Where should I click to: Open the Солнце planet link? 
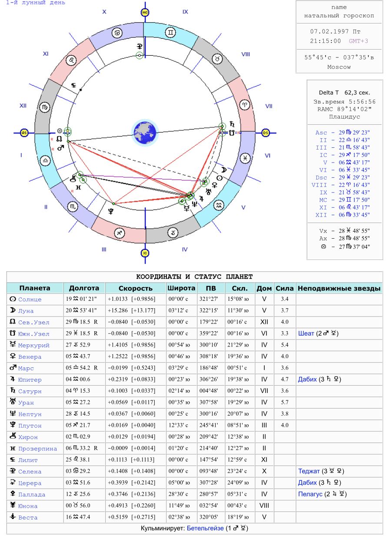pos(30,300)
